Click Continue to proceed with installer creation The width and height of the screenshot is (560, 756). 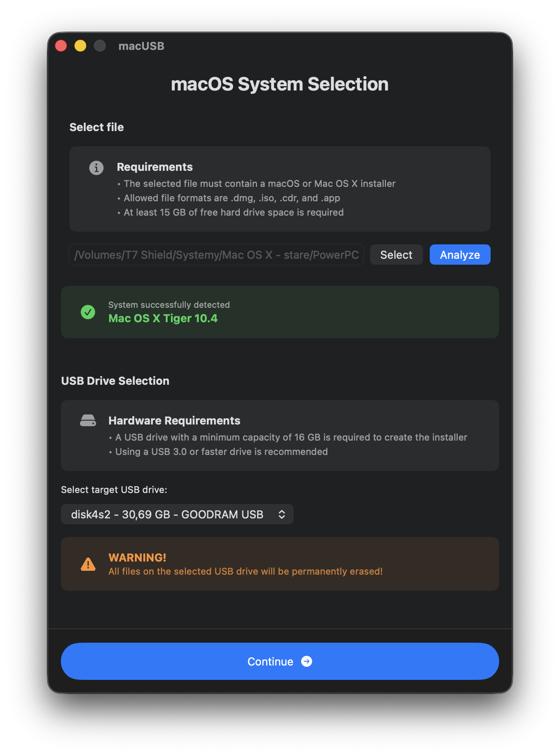(280, 661)
